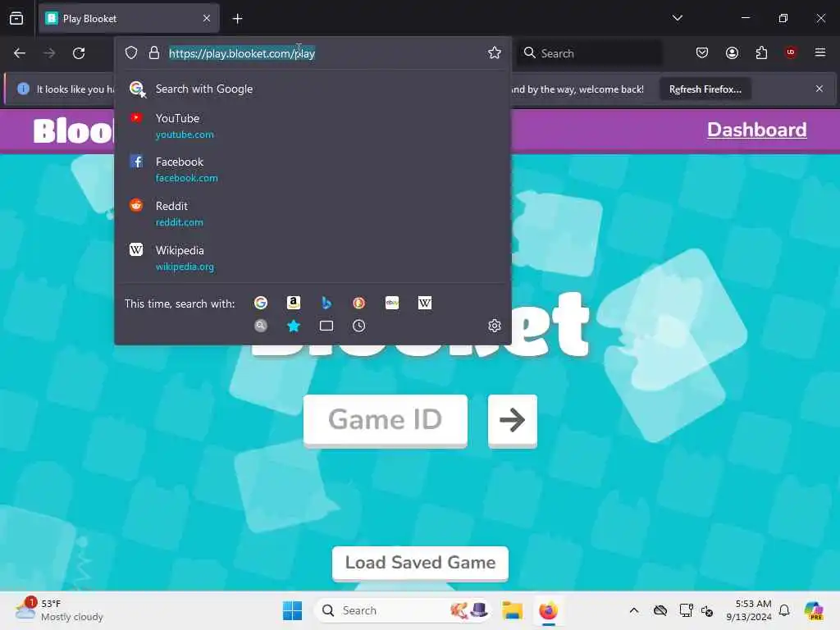Open the Pocket save icon
This screenshot has height=630, width=840.
tap(702, 52)
